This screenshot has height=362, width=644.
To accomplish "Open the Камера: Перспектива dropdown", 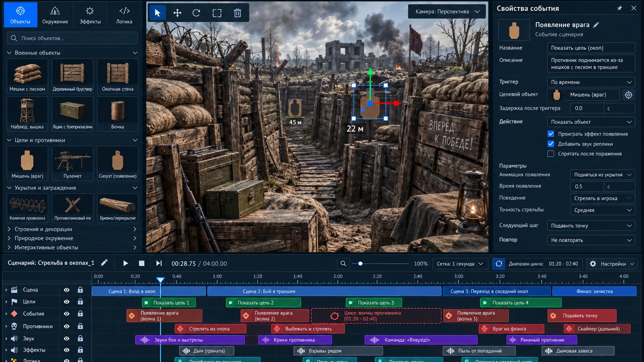I will click(x=447, y=12).
